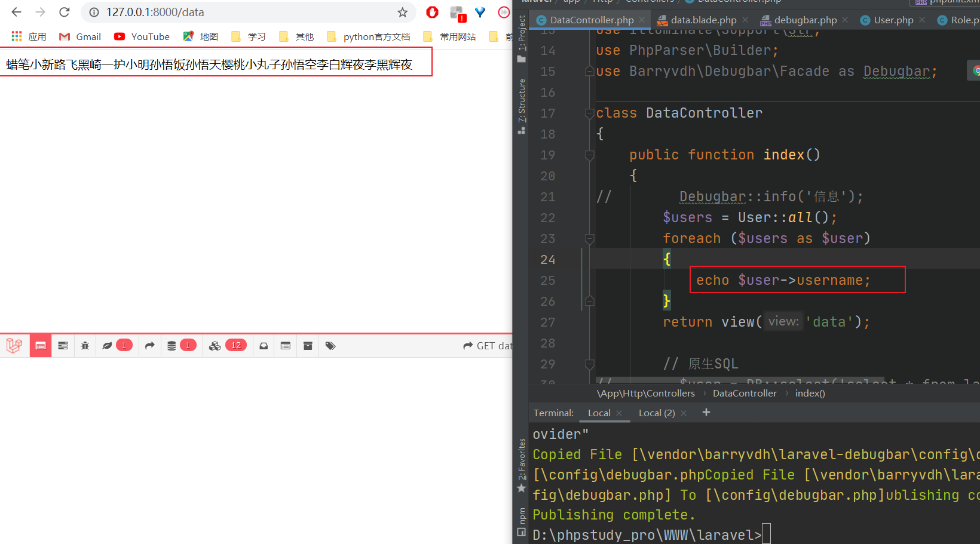The image size is (980, 544).
Task: Bookmark this page with the star icon
Action: click(x=403, y=12)
